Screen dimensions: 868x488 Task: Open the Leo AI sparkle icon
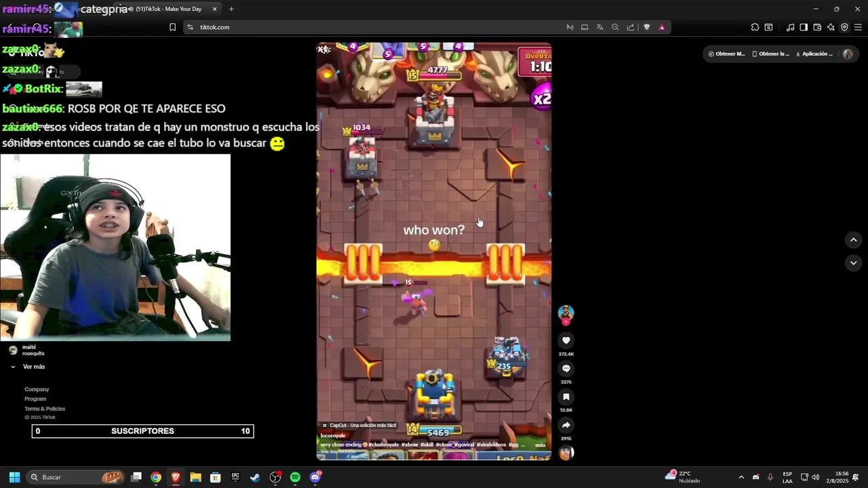tap(831, 27)
